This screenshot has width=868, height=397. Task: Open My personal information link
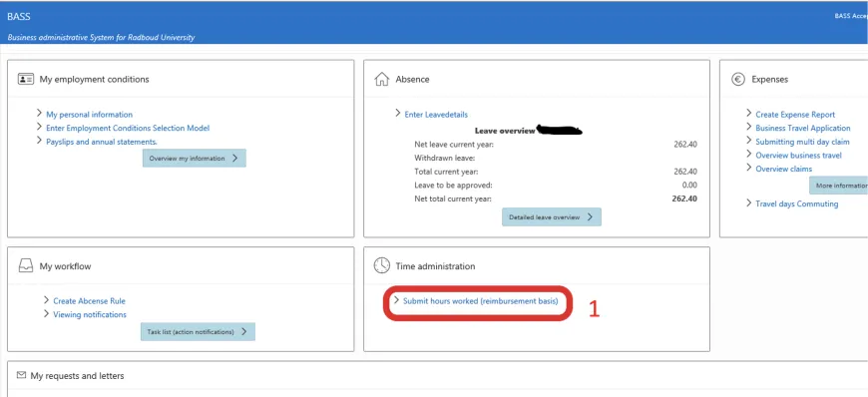point(89,115)
